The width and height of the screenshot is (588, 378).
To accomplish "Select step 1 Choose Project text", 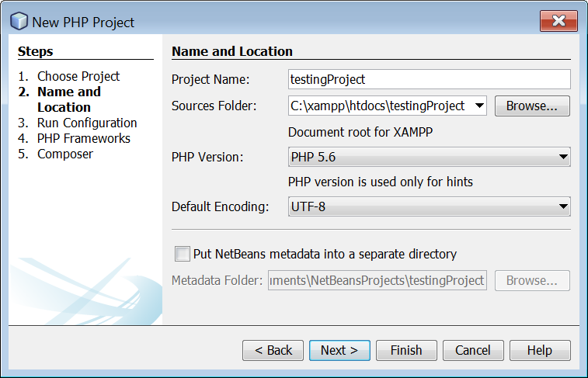I will point(78,76).
